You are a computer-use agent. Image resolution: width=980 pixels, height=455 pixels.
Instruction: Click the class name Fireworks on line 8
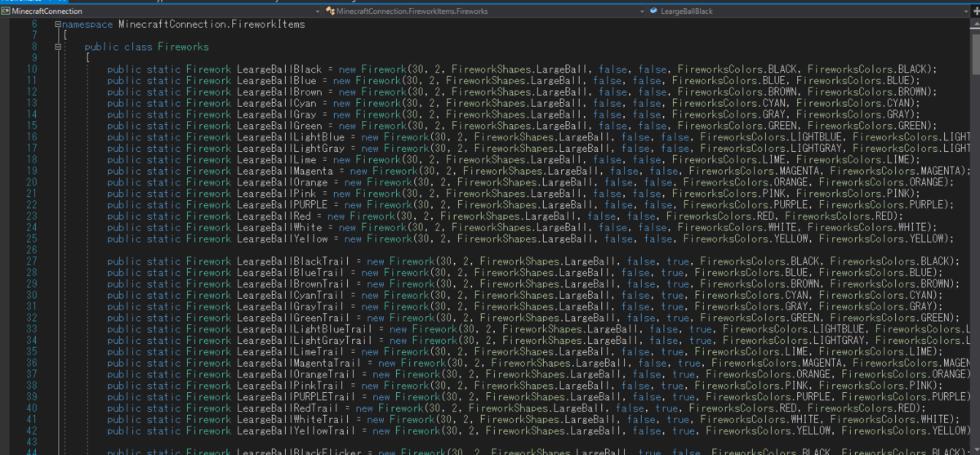point(183,47)
